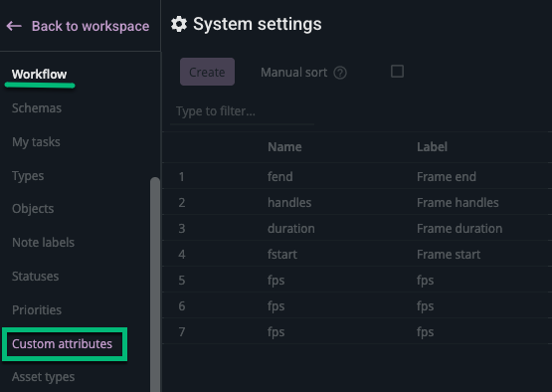Click the back arrow icon

point(14,26)
